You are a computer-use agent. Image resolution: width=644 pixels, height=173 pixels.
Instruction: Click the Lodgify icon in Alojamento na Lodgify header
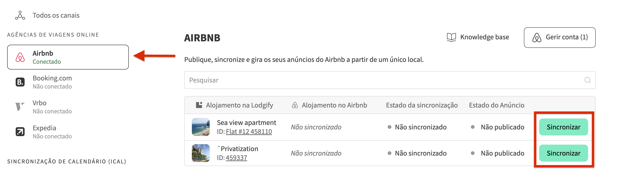tap(198, 105)
